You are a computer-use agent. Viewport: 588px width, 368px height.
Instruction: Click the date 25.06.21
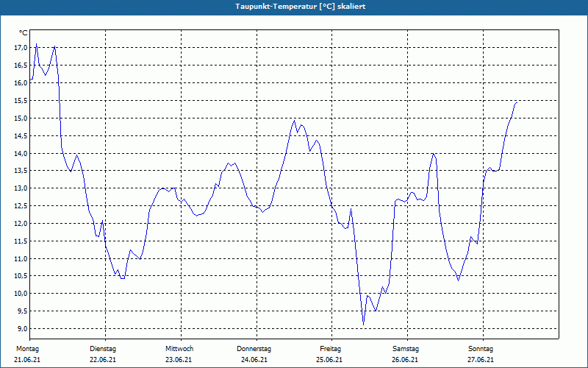tap(329, 360)
